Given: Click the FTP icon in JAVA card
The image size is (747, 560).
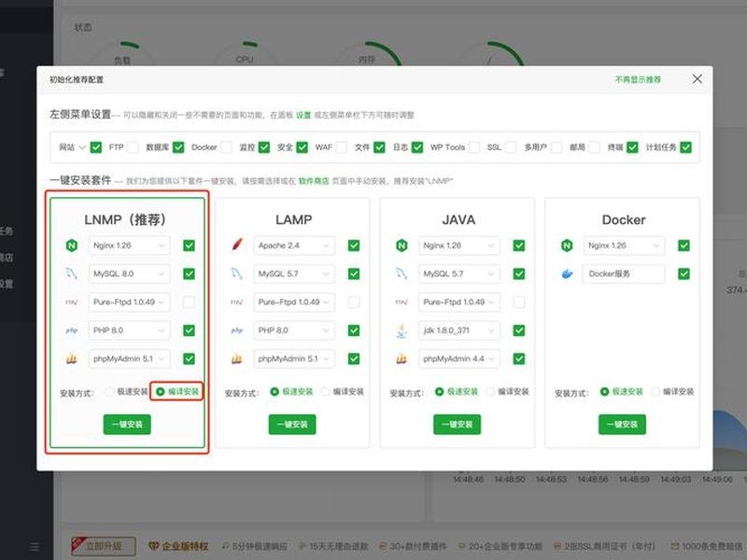Looking at the screenshot, I should (402, 302).
